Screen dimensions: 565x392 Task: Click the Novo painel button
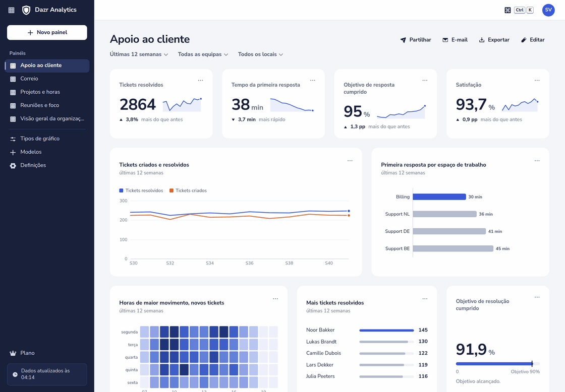coord(47,32)
